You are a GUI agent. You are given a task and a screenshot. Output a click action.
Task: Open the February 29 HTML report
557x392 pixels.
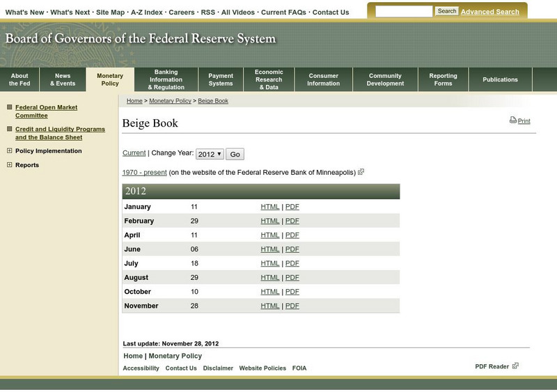pyautogui.click(x=270, y=221)
